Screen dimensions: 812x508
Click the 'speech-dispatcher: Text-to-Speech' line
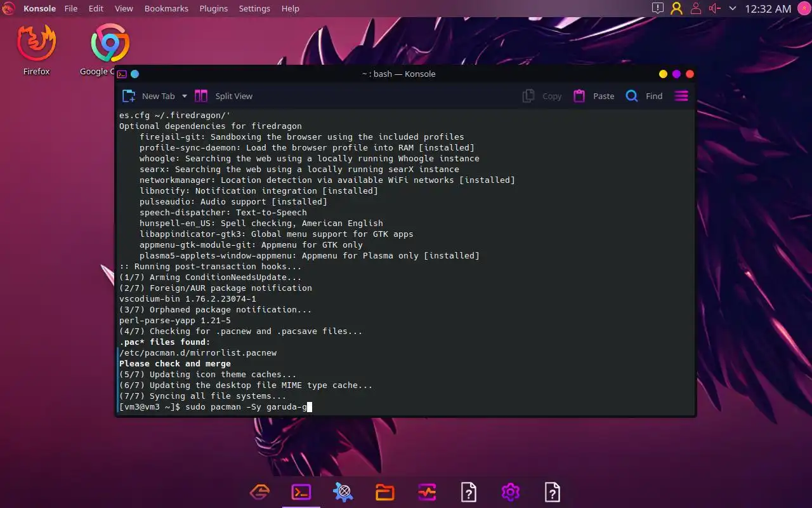223,212
